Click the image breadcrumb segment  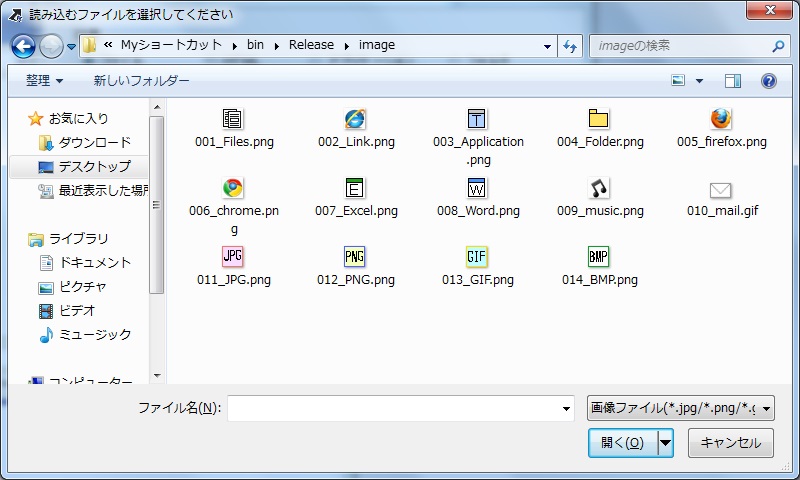tap(377, 45)
